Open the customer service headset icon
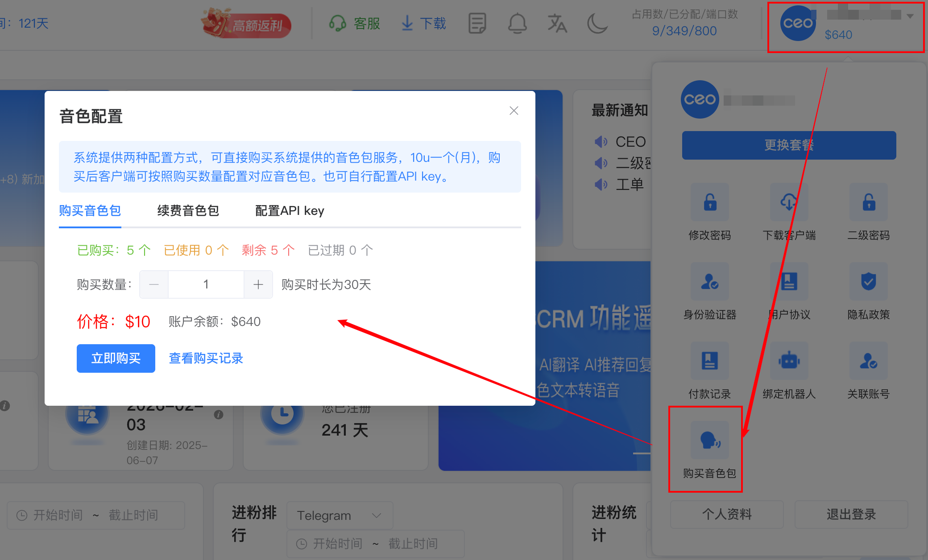The height and width of the screenshot is (560, 928). tap(338, 23)
